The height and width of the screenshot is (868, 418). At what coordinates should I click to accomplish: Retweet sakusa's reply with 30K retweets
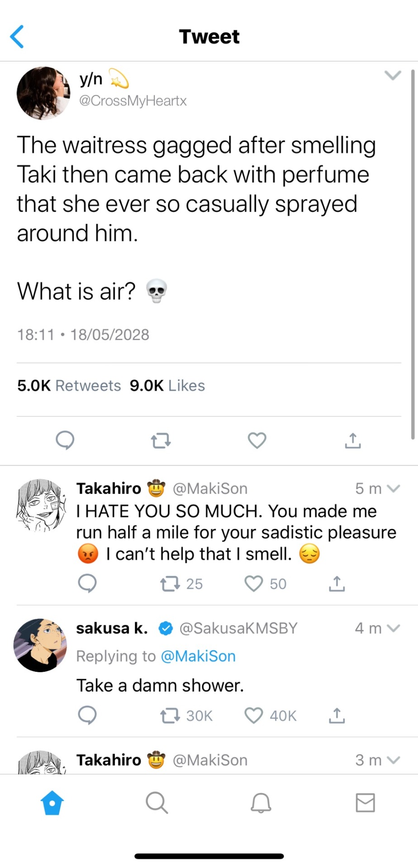pos(169,715)
